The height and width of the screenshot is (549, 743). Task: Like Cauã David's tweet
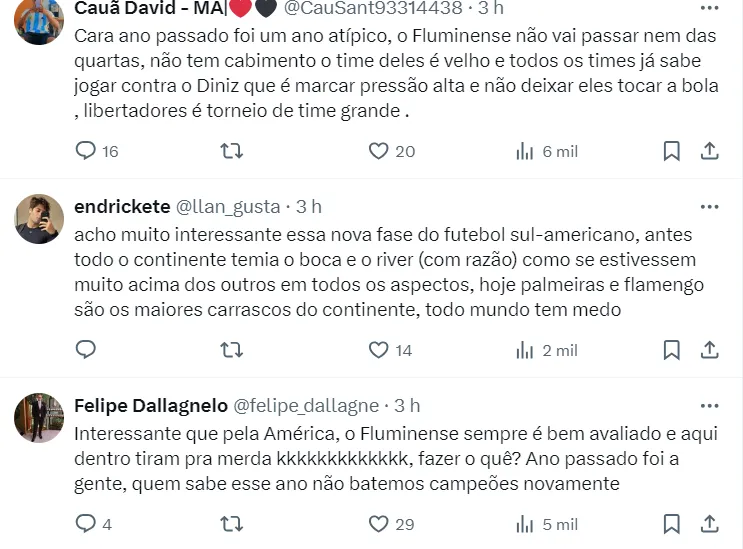point(378,151)
